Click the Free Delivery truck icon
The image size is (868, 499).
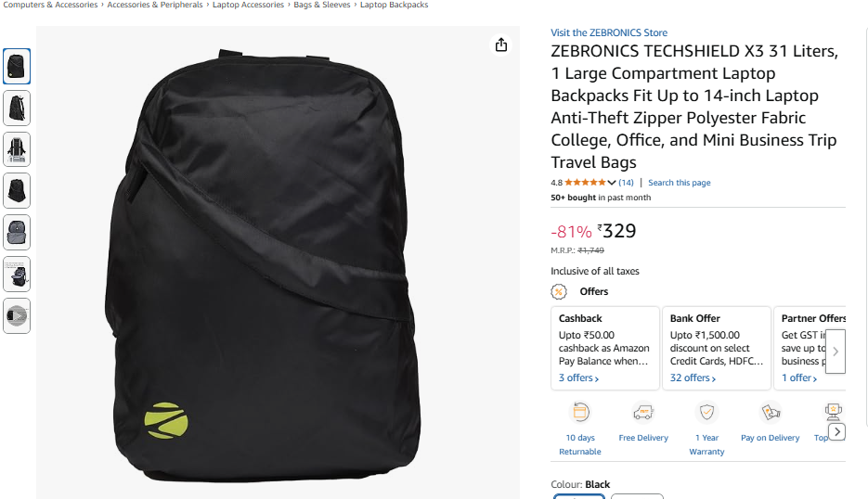[643, 412]
